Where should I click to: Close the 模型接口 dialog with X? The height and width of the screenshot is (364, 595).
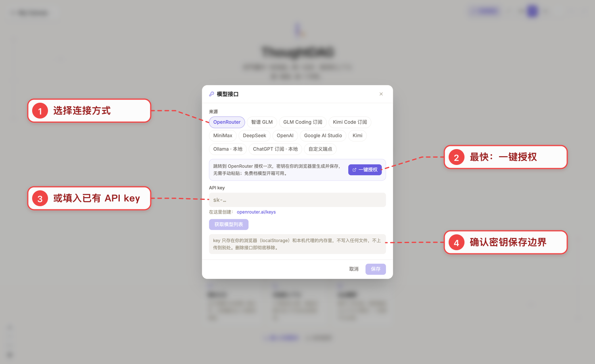pyautogui.click(x=381, y=94)
